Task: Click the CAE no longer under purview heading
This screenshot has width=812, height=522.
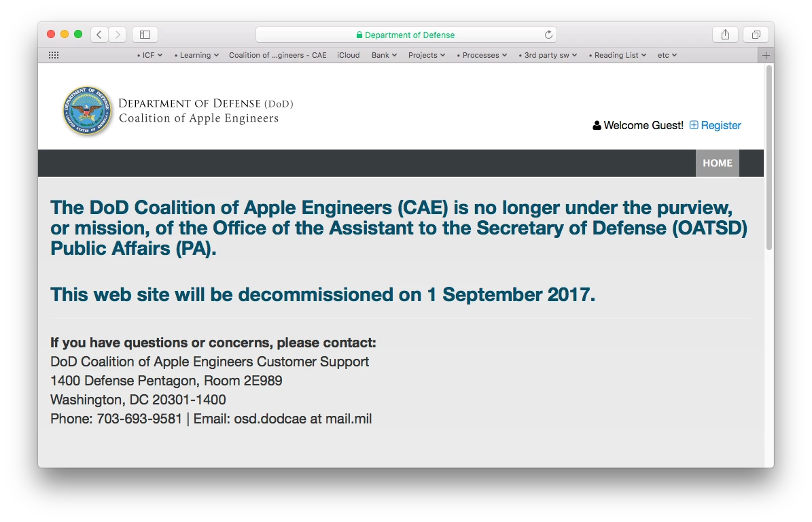Action: (399, 228)
